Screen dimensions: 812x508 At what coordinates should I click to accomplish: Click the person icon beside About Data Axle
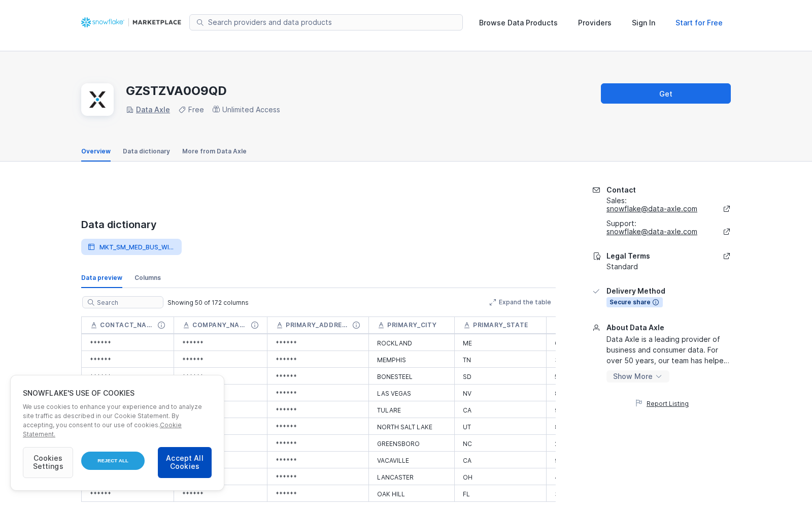596,328
